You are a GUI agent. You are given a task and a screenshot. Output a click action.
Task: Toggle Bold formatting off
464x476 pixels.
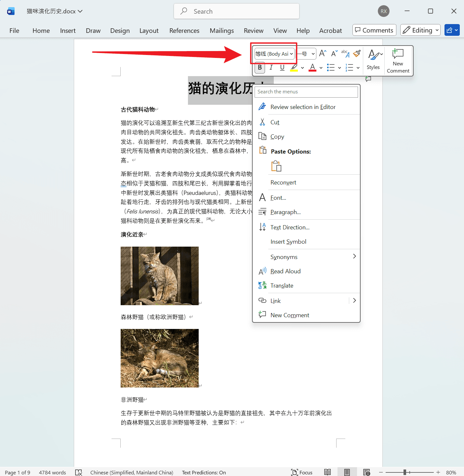[x=259, y=68]
